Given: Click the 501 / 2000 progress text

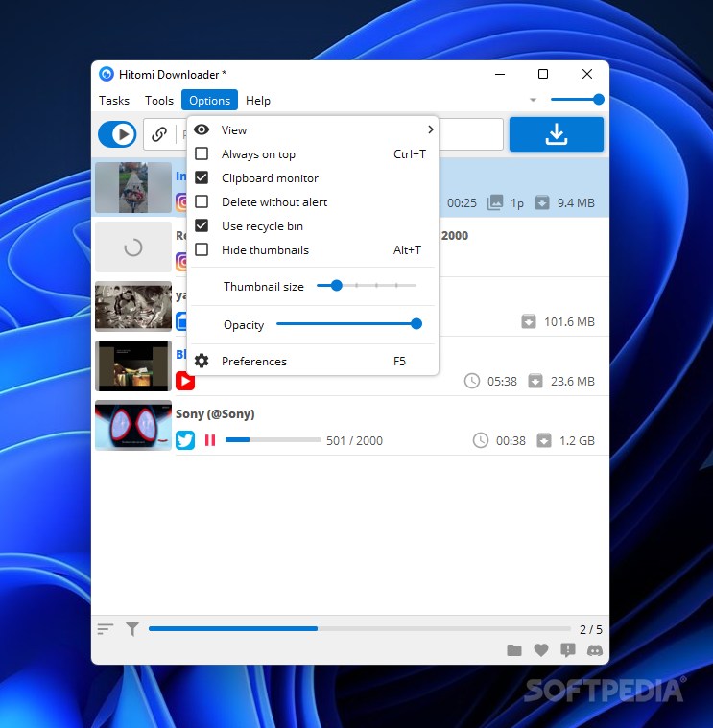Looking at the screenshot, I should [x=354, y=440].
